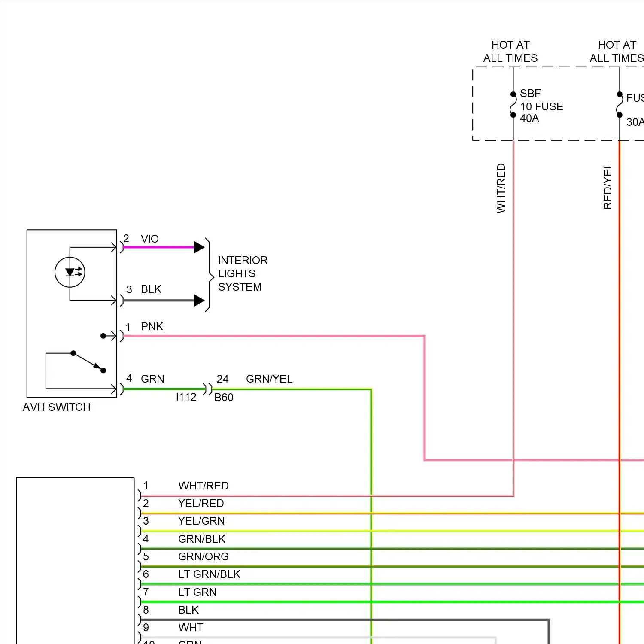
Task: Click the LED symbol inside AVH switch
Action: point(70,272)
